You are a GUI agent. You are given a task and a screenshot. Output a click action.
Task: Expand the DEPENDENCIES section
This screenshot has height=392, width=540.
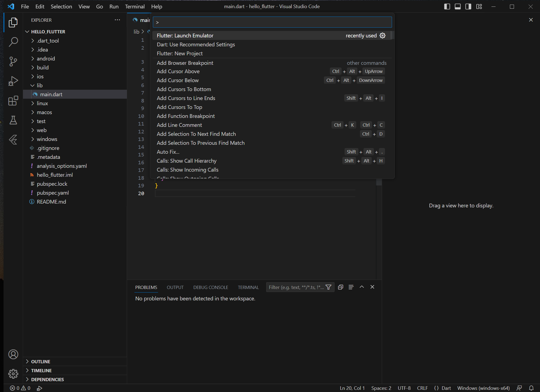click(75, 380)
